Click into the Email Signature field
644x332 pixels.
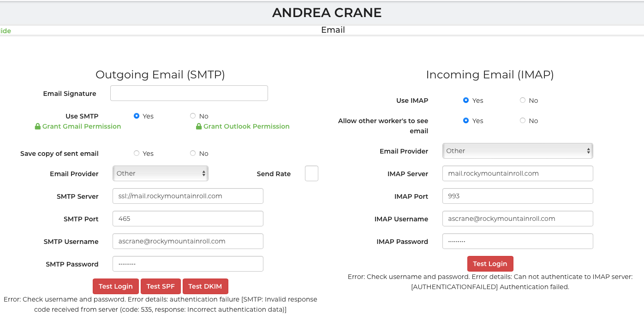click(x=189, y=93)
